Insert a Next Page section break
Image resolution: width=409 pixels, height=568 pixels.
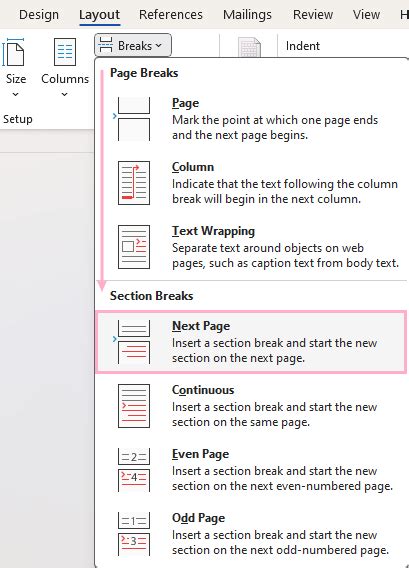click(x=250, y=342)
